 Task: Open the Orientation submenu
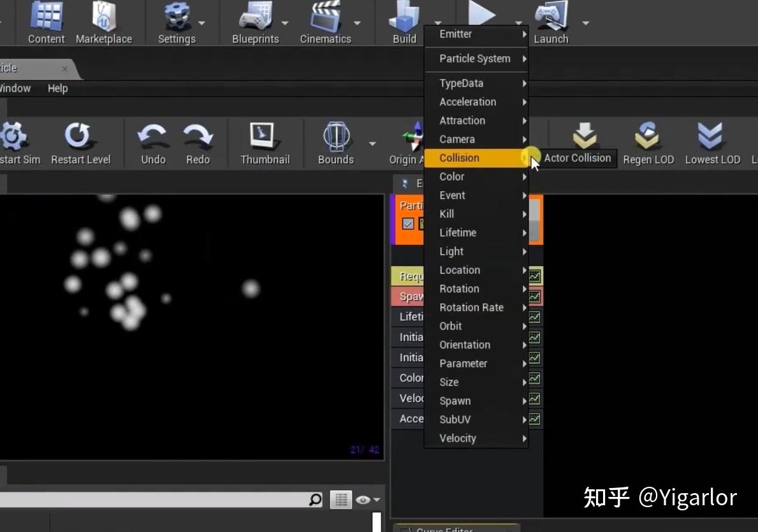[476, 345]
